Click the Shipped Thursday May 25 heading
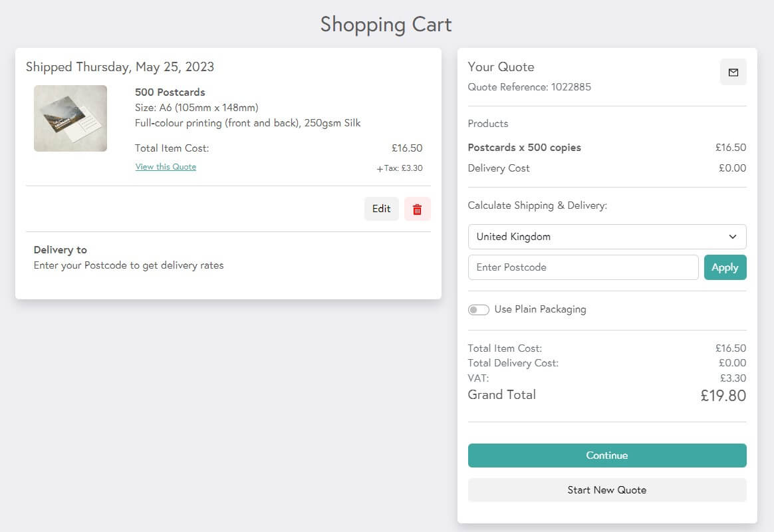The height and width of the screenshot is (532, 774). 120,66
